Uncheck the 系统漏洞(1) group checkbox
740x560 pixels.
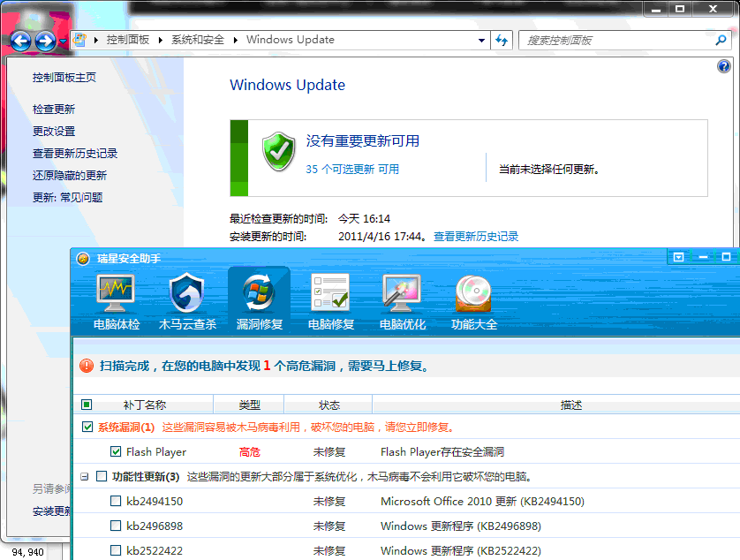[x=87, y=427]
